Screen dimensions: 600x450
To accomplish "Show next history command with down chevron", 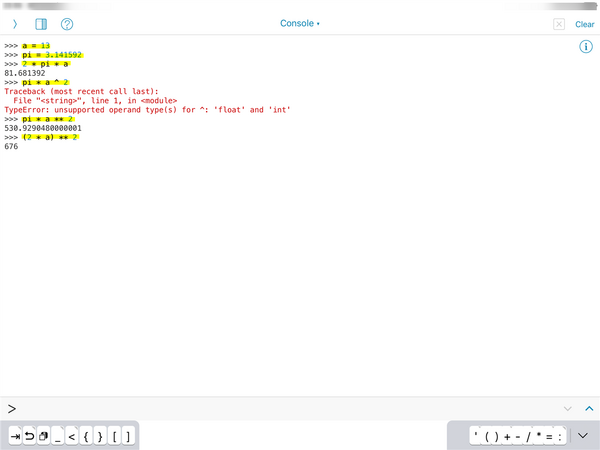I will [x=568, y=409].
